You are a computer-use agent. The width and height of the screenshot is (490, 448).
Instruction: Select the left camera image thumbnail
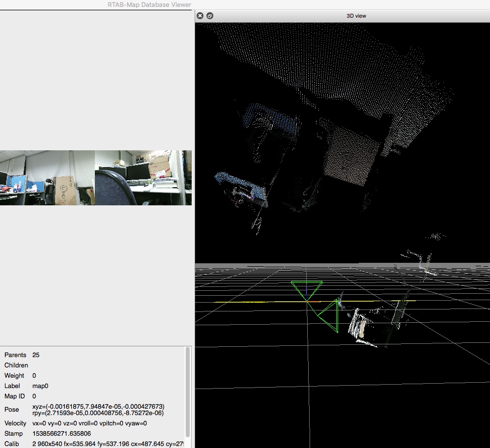(47, 177)
